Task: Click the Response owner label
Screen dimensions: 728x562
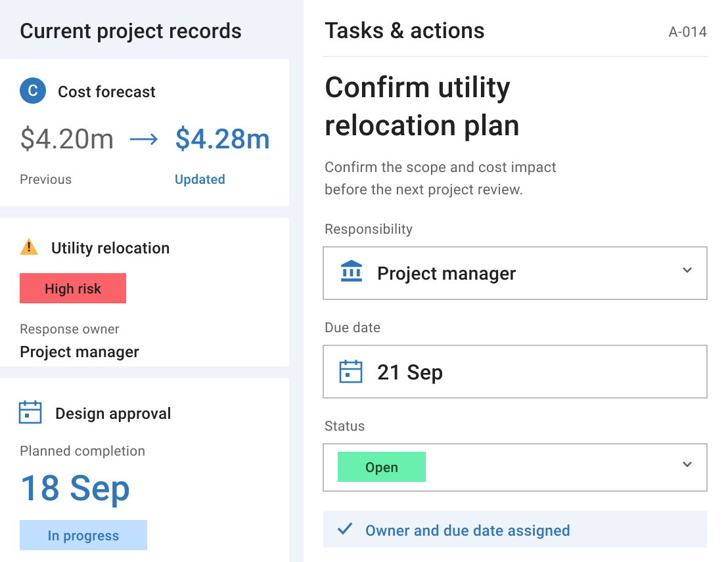Action: point(69,329)
